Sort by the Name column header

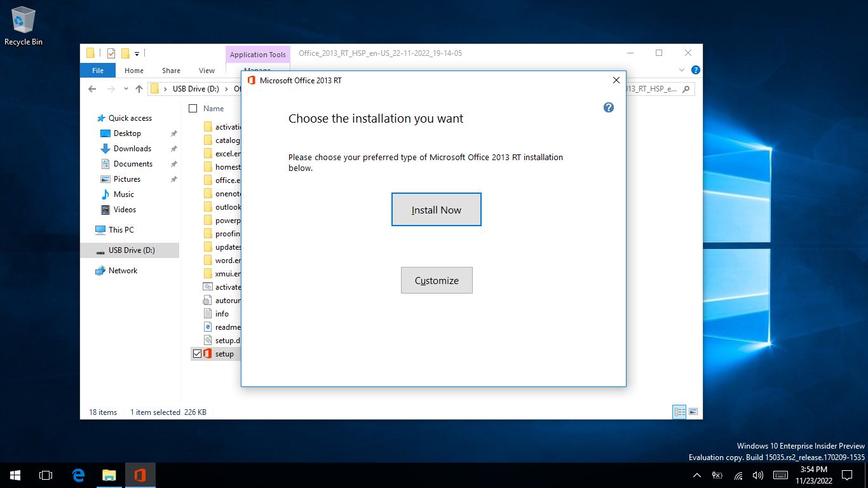(x=214, y=109)
